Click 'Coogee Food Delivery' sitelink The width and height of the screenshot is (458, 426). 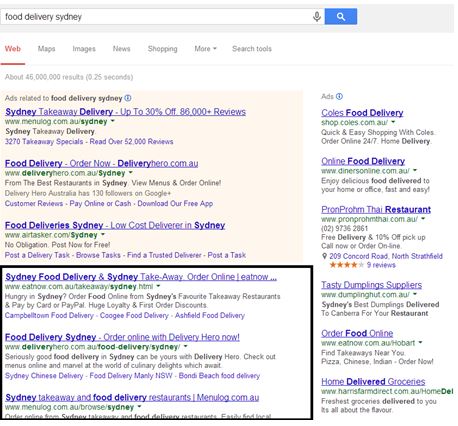134,316
